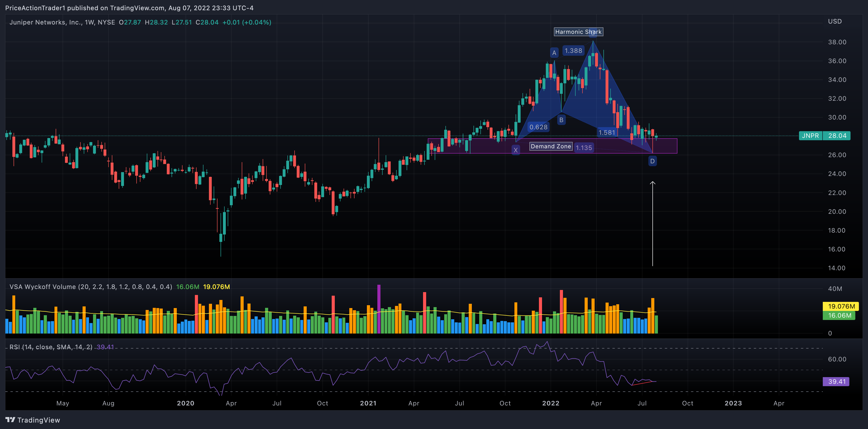Click the low value L27.51 in header
868x429 pixels.
(x=182, y=22)
